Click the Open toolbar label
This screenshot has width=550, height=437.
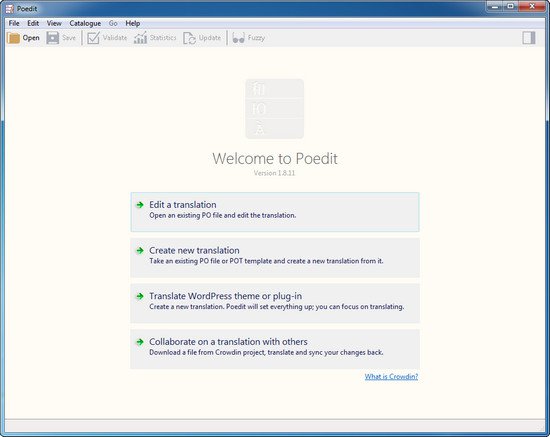[x=31, y=38]
